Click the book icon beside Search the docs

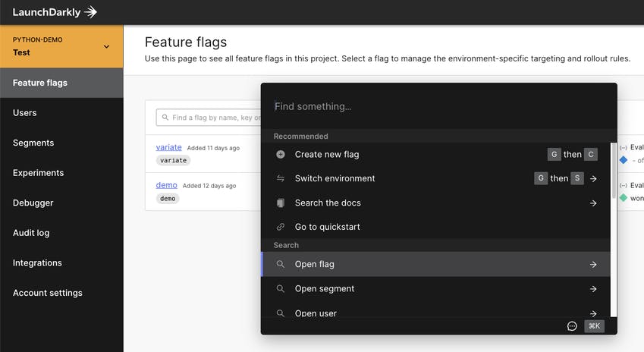pos(281,203)
